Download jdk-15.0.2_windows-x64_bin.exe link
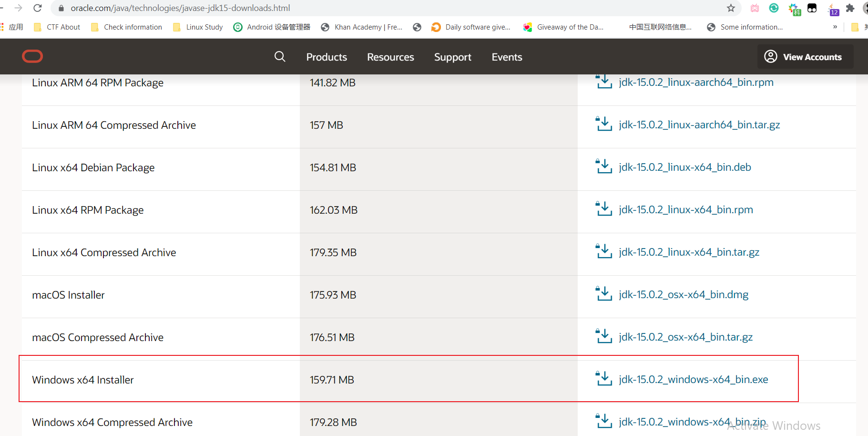The height and width of the screenshot is (436, 868). [693, 380]
